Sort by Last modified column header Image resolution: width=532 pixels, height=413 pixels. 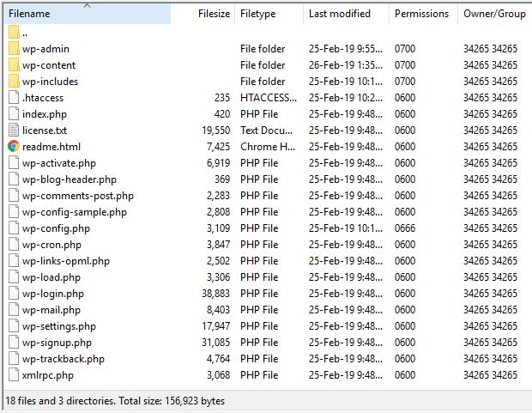click(x=340, y=14)
